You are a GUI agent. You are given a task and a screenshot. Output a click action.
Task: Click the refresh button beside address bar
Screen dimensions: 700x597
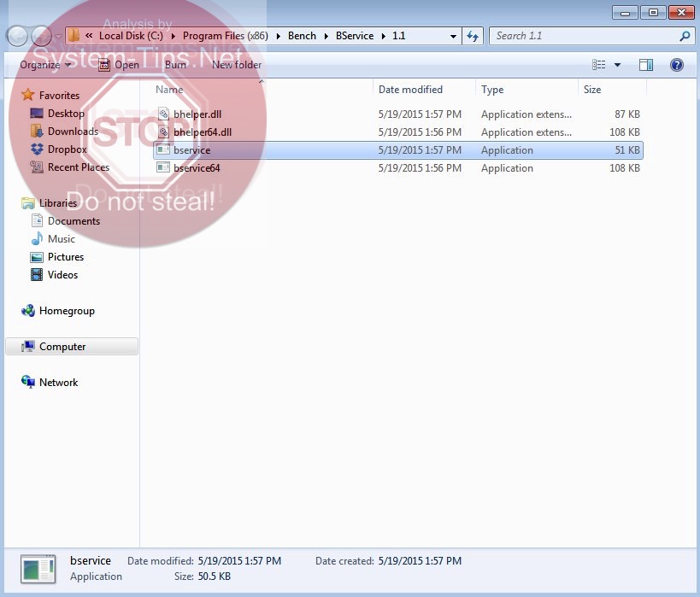click(x=473, y=36)
